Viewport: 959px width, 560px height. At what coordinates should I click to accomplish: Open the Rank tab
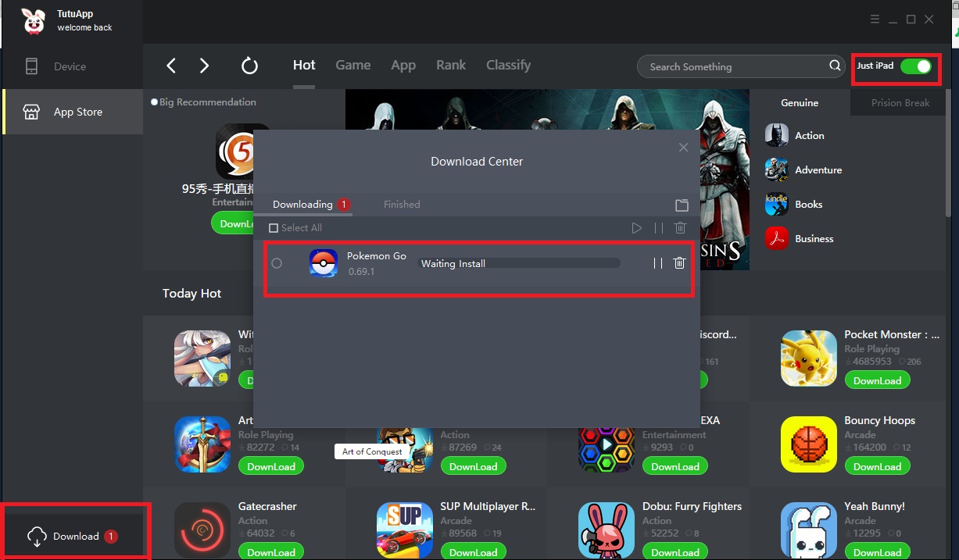451,65
